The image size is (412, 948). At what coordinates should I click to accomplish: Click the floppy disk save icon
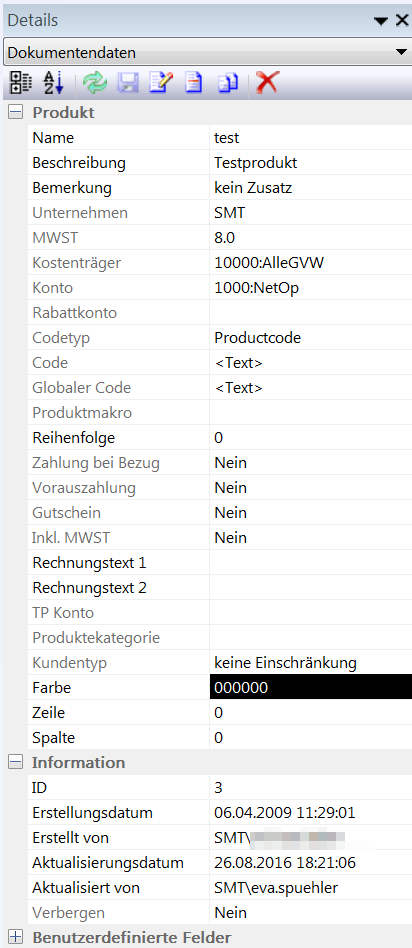pyautogui.click(x=128, y=82)
